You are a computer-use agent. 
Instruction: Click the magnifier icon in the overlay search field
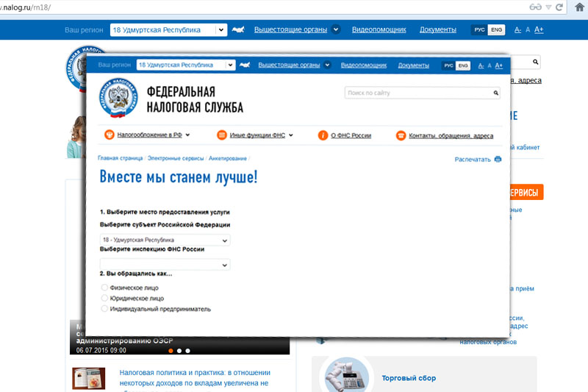495,93
